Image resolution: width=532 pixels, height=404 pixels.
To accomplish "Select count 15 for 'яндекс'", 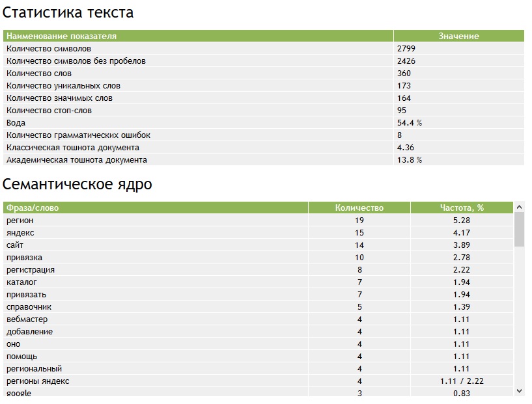I will (x=359, y=233).
